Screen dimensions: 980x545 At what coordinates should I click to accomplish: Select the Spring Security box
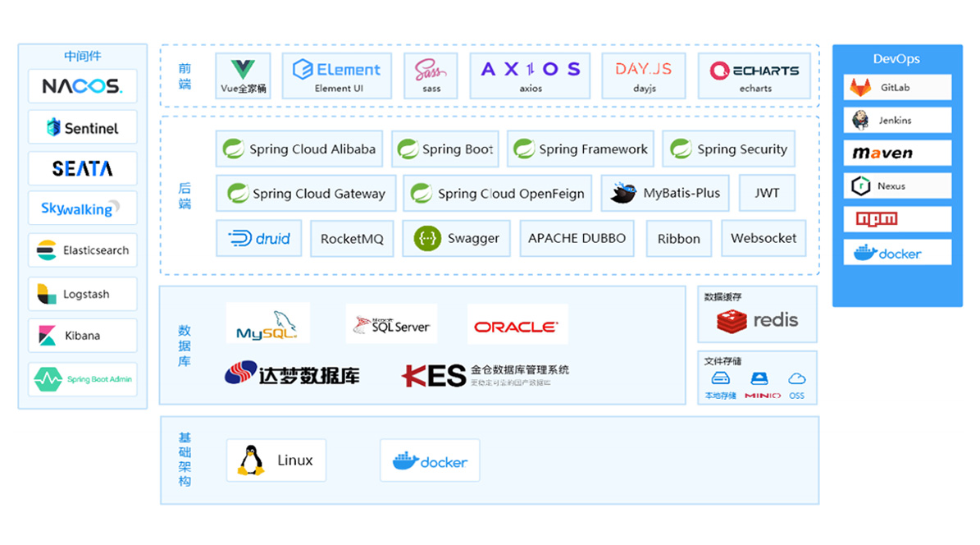729,149
